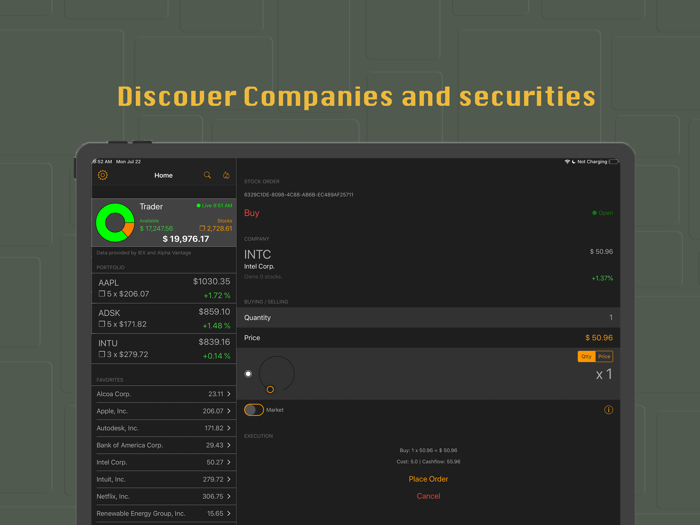This screenshot has width=700, height=525.
Task: Click the Buy order label
Action: pyautogui.click(x=251, y=213)
